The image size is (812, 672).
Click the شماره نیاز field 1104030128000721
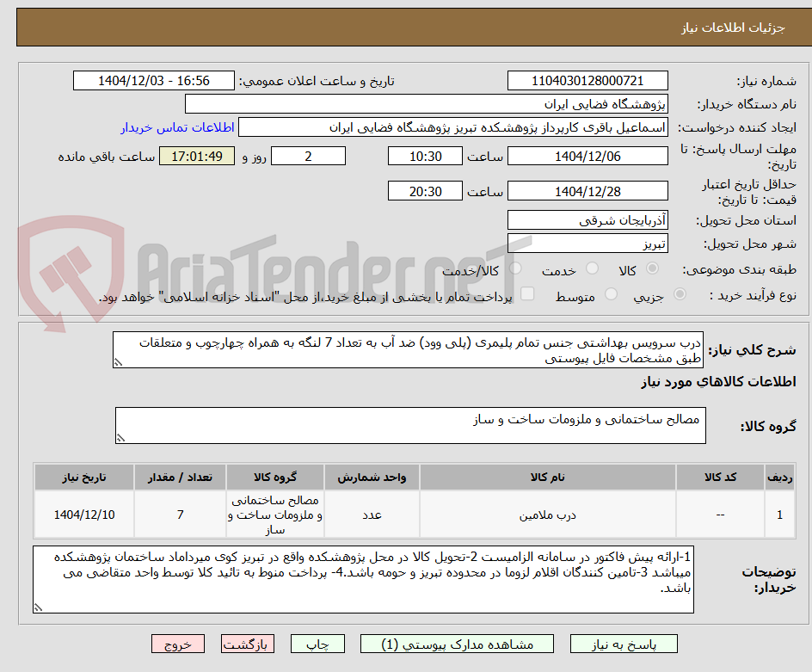click(x=587, y=81)
